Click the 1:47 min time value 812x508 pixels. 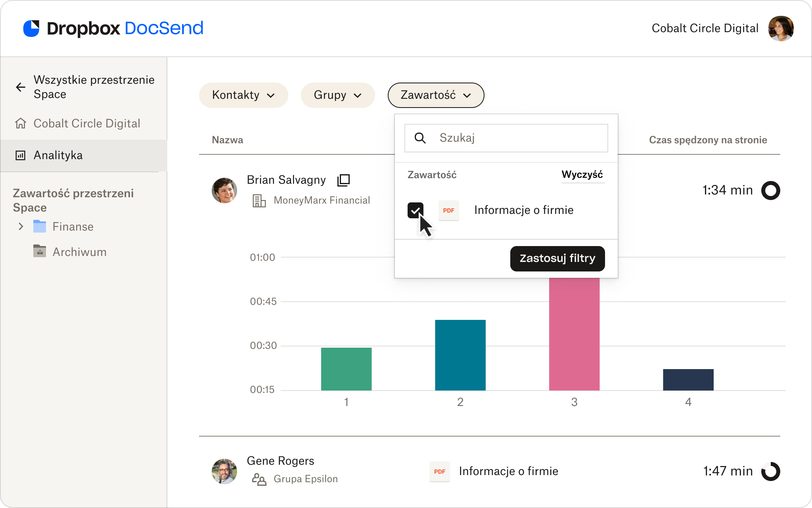click(x=728, y=471)
